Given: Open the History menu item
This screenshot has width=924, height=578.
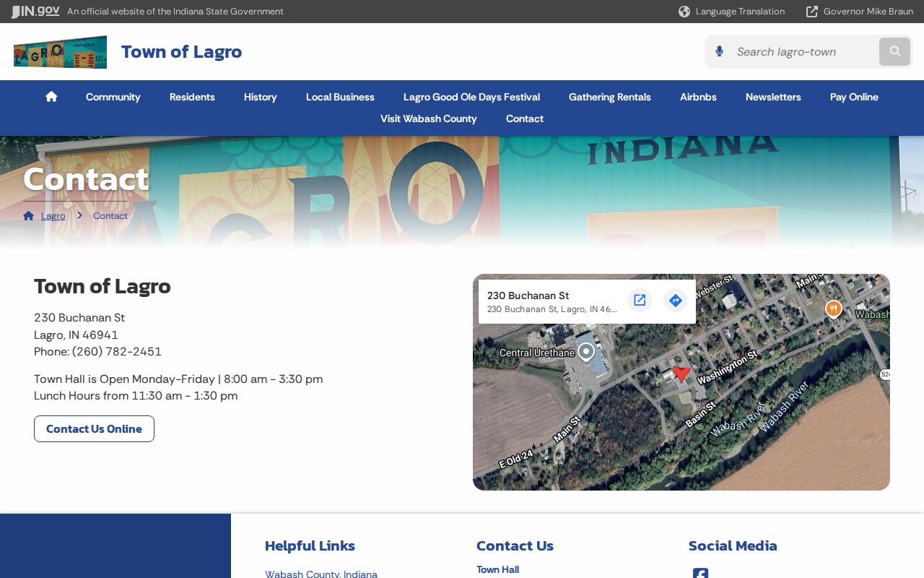Looking at the screenshot, I should tap(261, 97).
